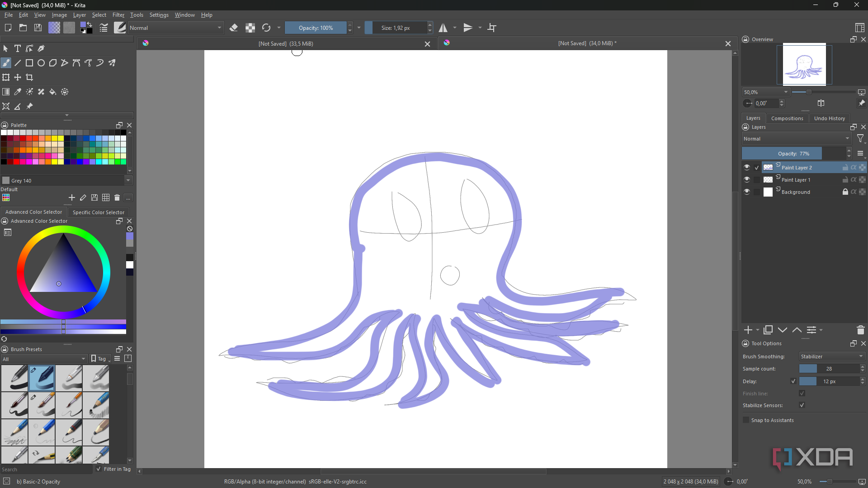Enable Snap to Assistants checkbox
The image size is (868, 488).
tap(746, 420)
